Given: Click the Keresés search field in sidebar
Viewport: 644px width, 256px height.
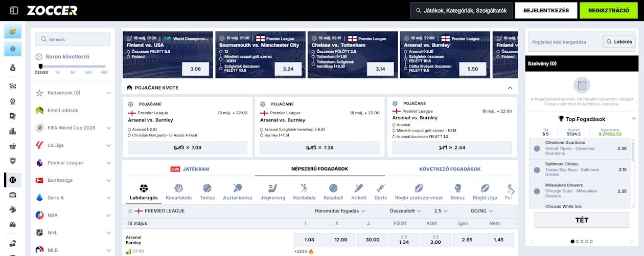Looking at the screenshot, I should point(73,39).
